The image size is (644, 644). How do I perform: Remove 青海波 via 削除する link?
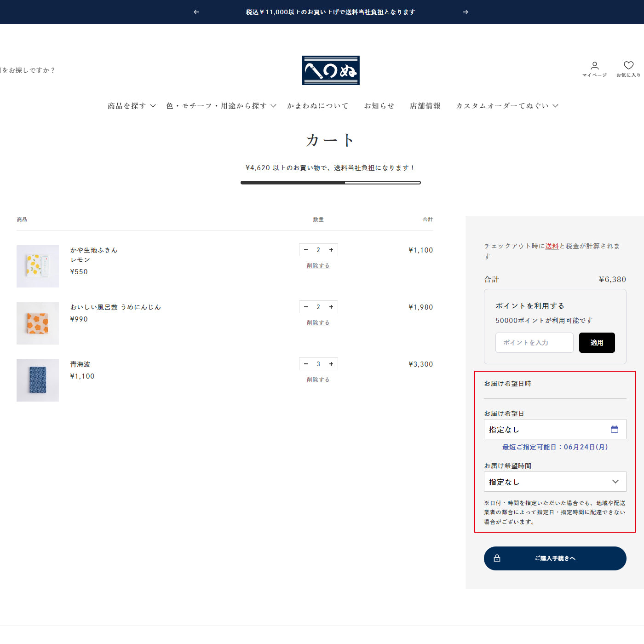click(x=318, y=380)
